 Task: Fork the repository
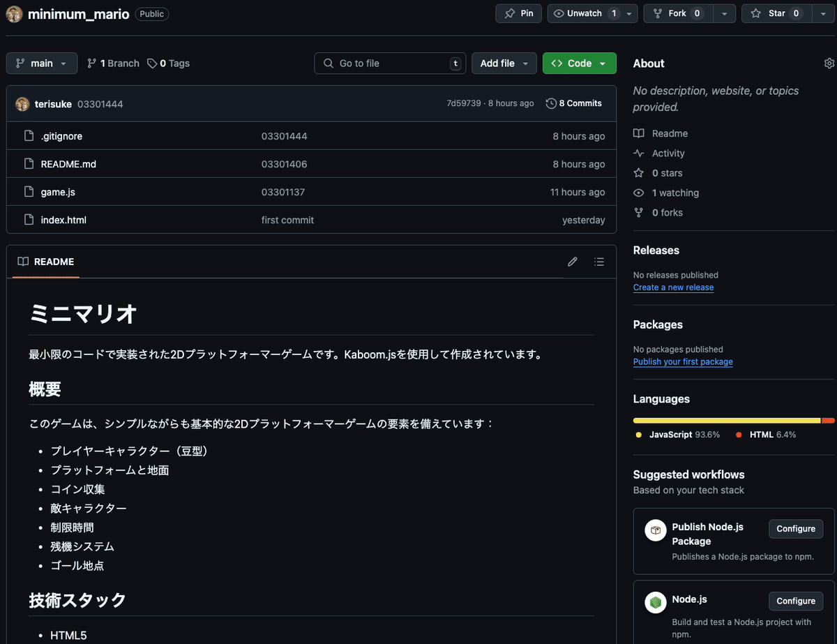677,13
